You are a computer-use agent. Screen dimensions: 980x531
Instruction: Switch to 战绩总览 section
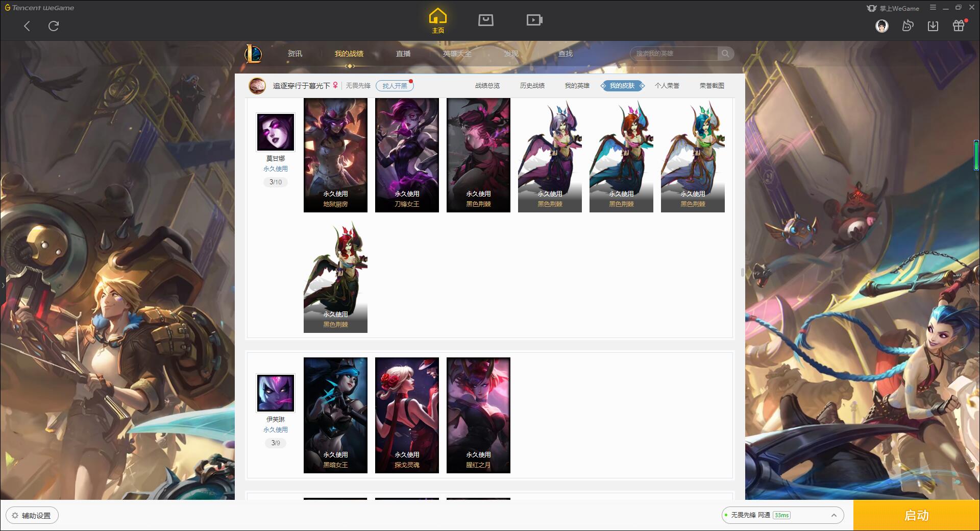click(487, 86)
